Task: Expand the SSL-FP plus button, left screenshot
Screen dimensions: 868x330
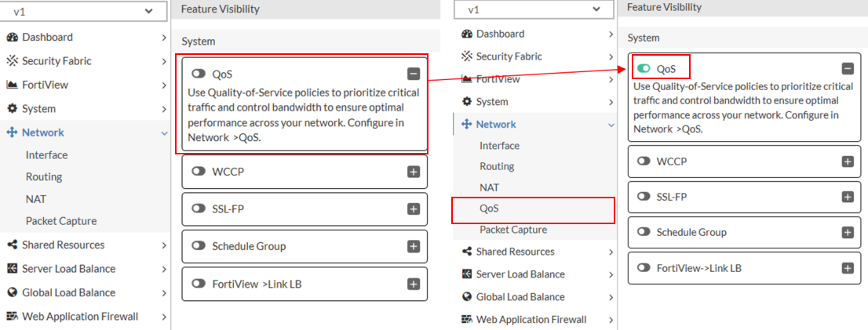Action: pyautogui.click(x=414, y=209)
